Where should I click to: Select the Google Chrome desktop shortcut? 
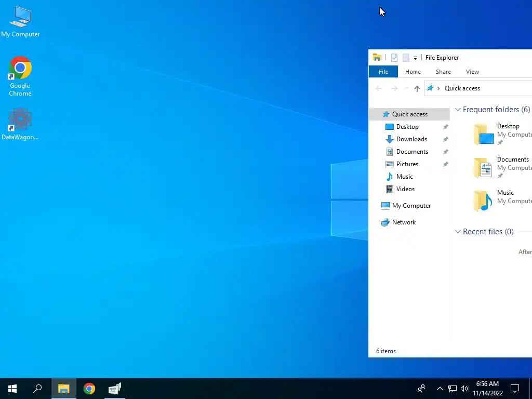pyautogui.click(x=20, y=76)
